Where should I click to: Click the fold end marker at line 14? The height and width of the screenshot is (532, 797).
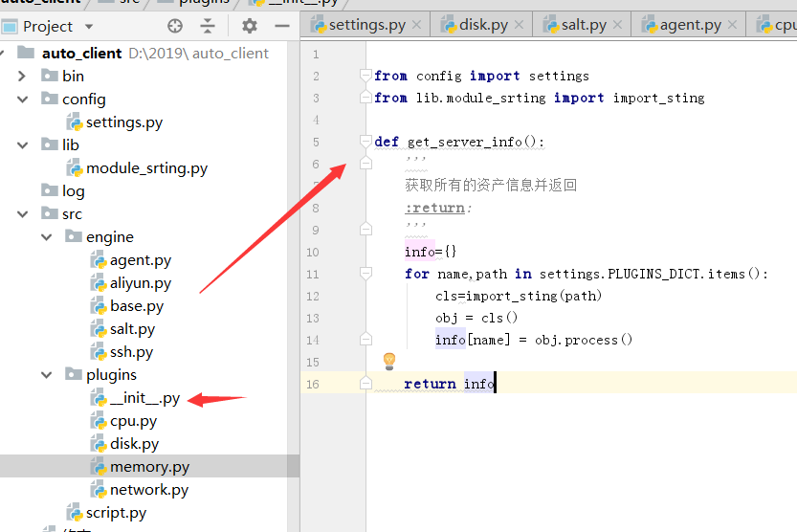(x=365, y=339)
